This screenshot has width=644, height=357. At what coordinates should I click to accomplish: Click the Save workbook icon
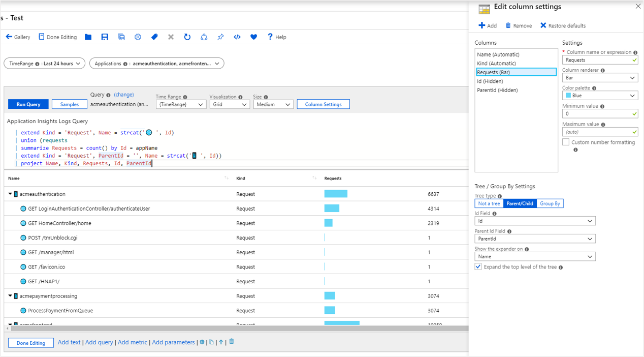pyautogui.click(x=105, y=37)
